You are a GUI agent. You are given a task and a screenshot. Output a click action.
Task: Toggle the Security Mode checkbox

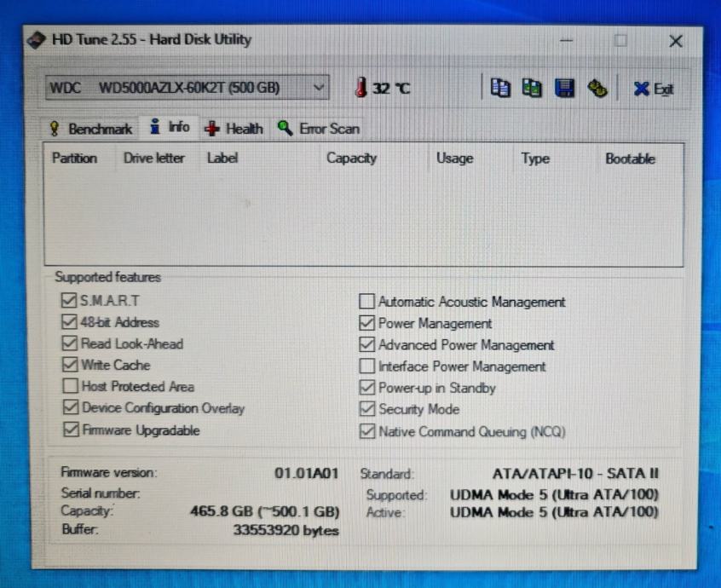367,409
